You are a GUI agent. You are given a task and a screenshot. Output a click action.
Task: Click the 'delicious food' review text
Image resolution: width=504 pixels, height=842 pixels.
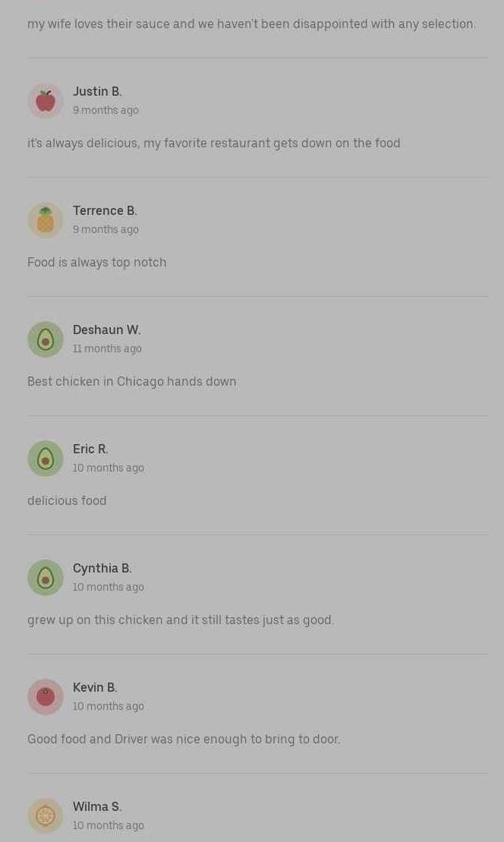point(67,500)
